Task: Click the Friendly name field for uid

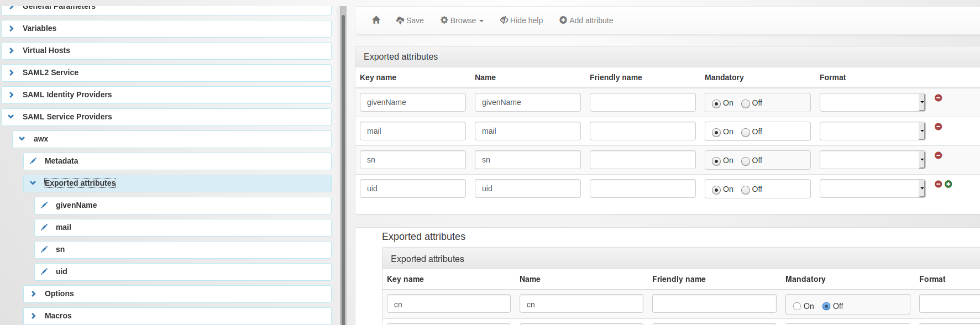Action: tap(643, 188)
